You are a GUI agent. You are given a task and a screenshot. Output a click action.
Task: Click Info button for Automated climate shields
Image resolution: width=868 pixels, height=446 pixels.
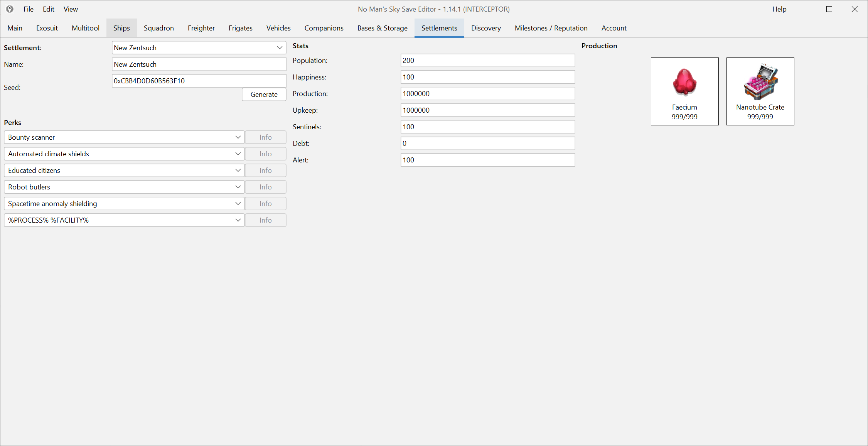pos(265,154)
